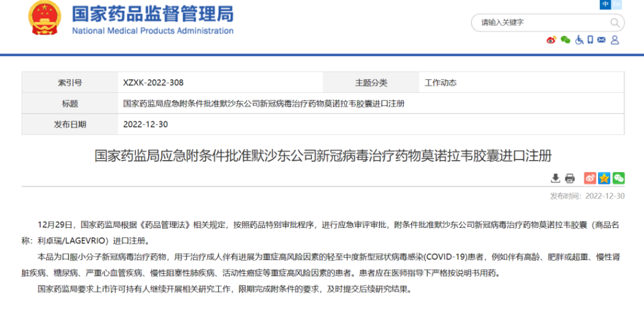Click the title value in the table row
Screen dimensions: 644x319
(x=264, y=104)
